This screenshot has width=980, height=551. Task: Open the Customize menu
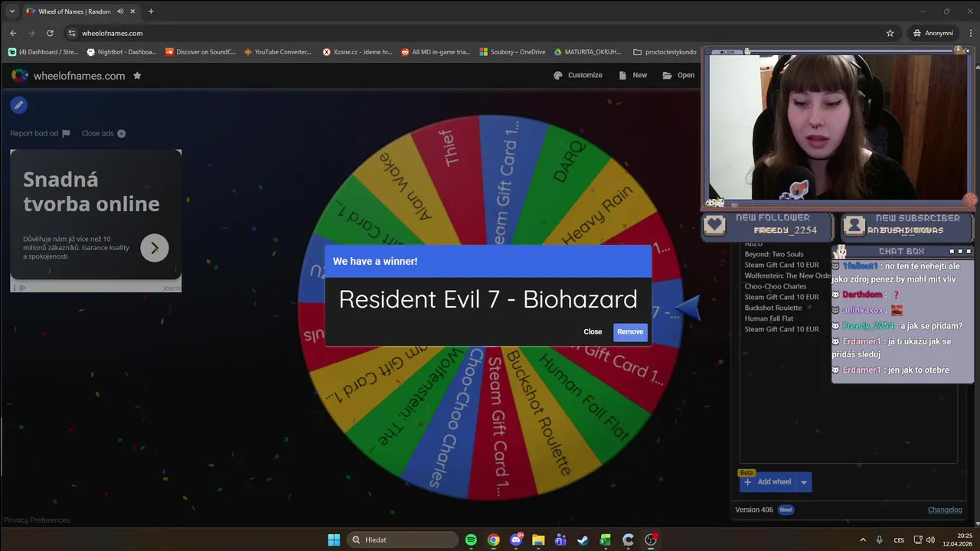click(578, 75)
